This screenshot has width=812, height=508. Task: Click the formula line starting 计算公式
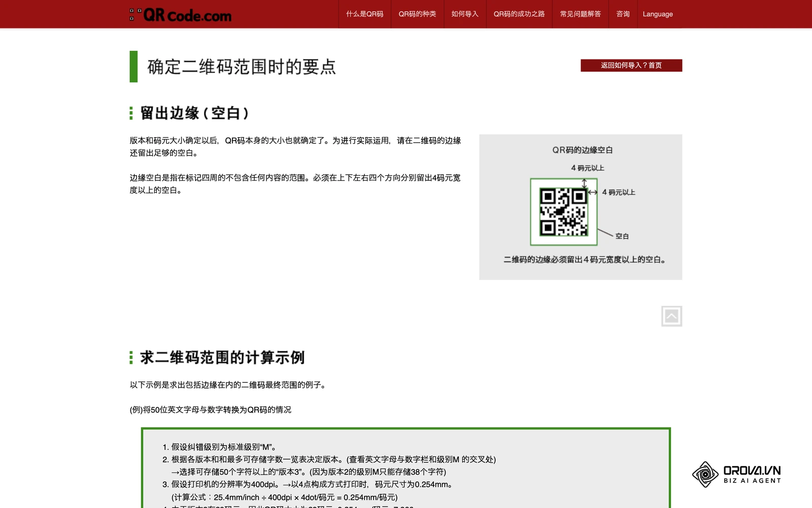284,497
